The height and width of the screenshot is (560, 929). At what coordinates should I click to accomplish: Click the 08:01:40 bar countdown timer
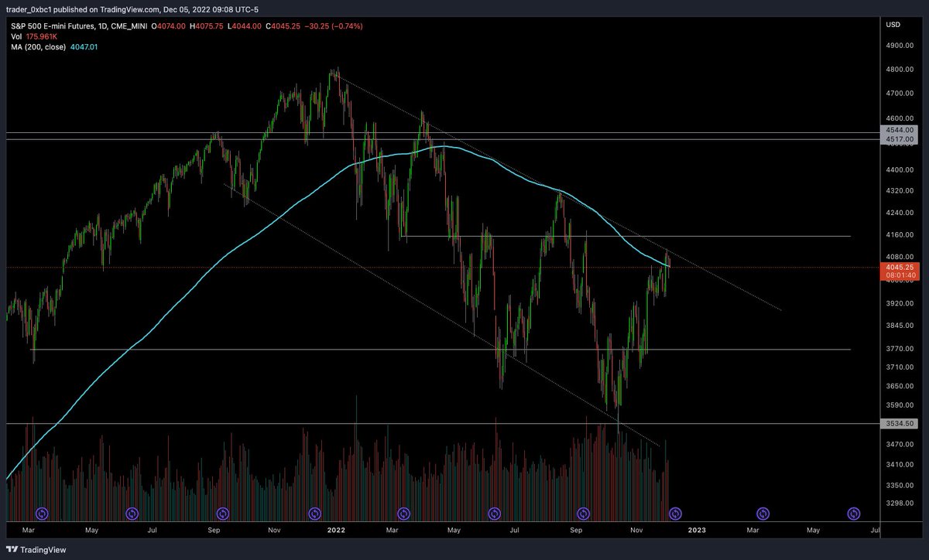(900, 275)
